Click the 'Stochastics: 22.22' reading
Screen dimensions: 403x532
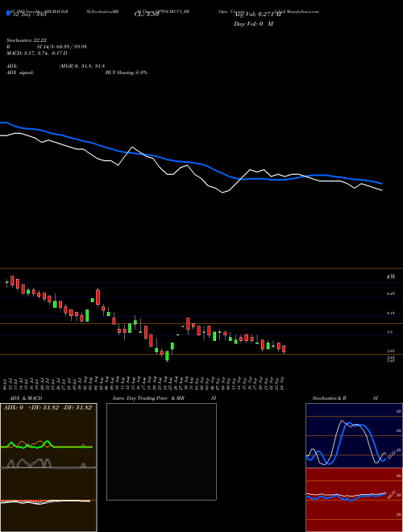point(27,40)
